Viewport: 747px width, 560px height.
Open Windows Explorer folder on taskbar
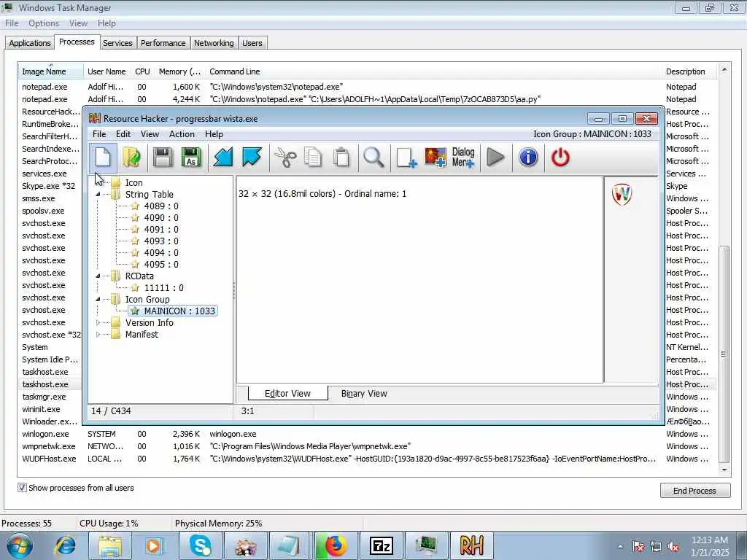click(x=111, y=545)
